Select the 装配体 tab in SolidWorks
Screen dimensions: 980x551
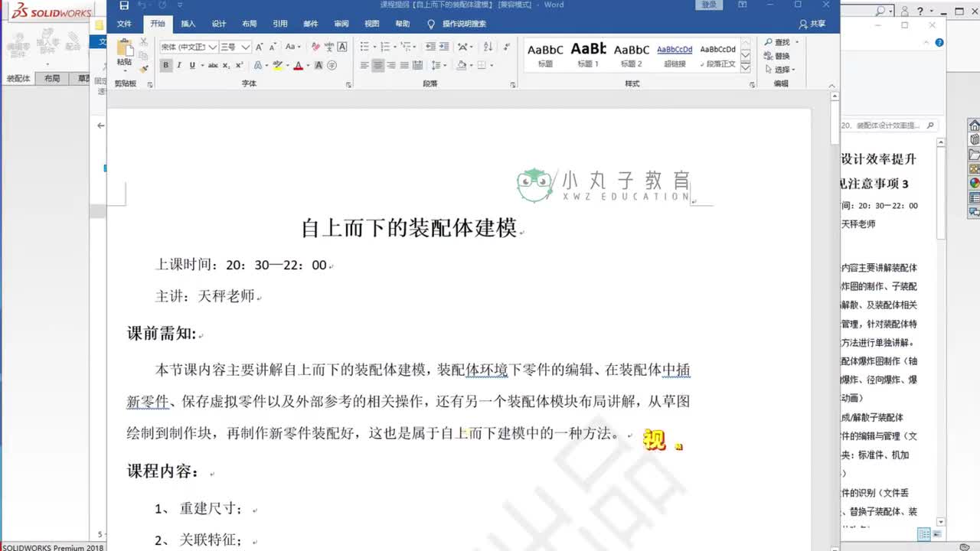coord(18,79)
